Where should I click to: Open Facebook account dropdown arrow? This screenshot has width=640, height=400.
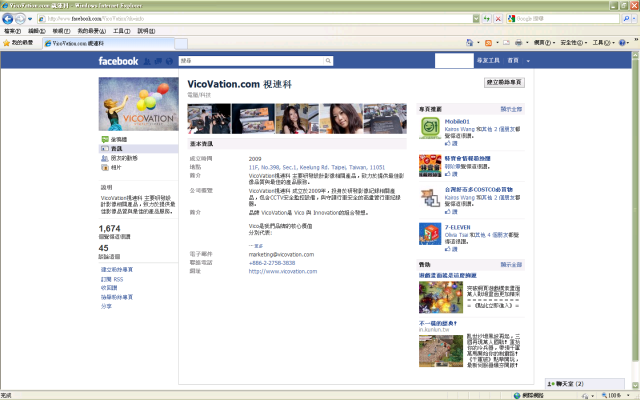(x=528, y=61)
